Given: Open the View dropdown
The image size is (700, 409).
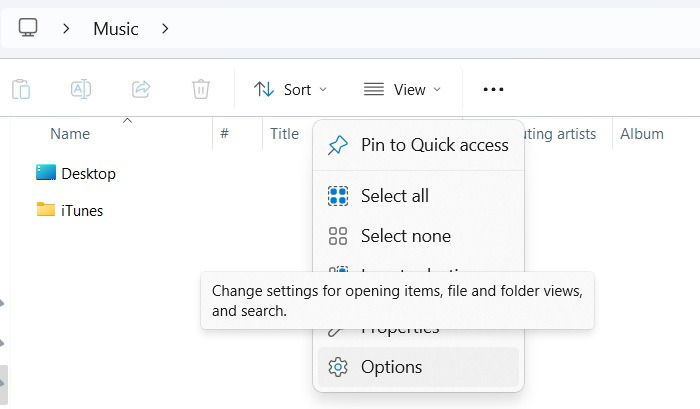Looking at the screenshot, I should 402,89.
